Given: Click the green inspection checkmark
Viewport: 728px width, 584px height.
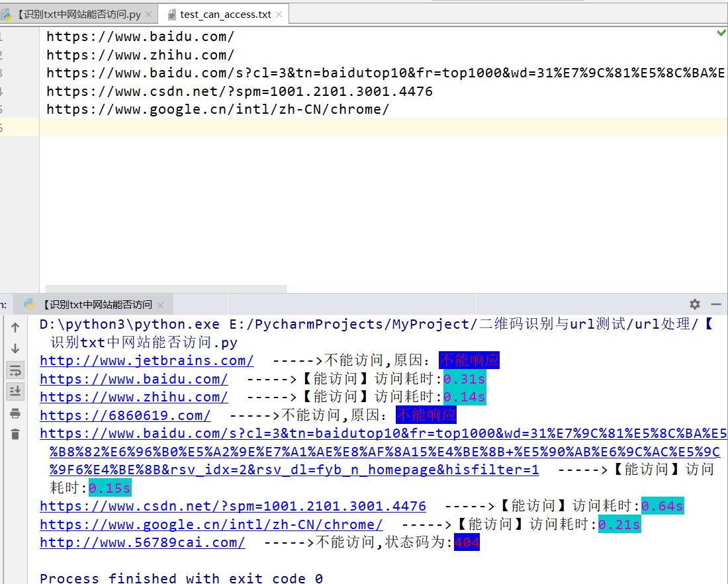Looking at the screenshot, I should click(x=721, y=33).
